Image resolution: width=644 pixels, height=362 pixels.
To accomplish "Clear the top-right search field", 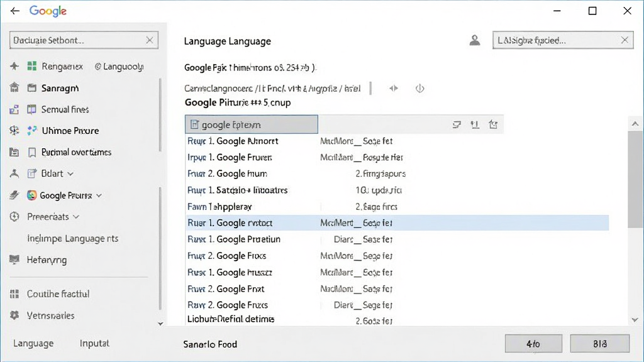I will (625, 40).
